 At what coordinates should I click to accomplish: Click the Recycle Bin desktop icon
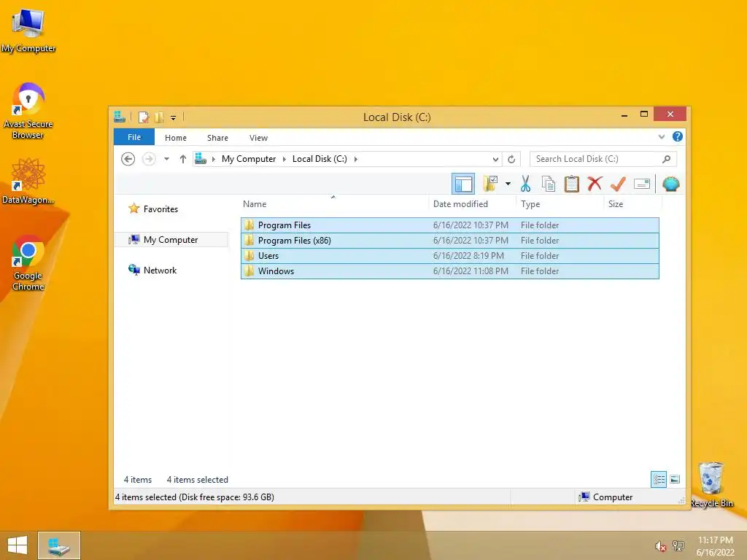tap(711, 484)
